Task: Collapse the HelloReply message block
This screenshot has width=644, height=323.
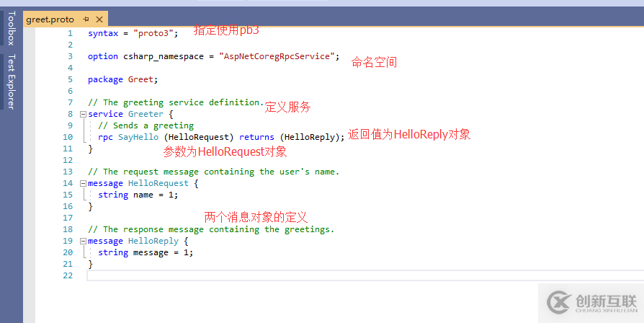Action: (83, 241)
